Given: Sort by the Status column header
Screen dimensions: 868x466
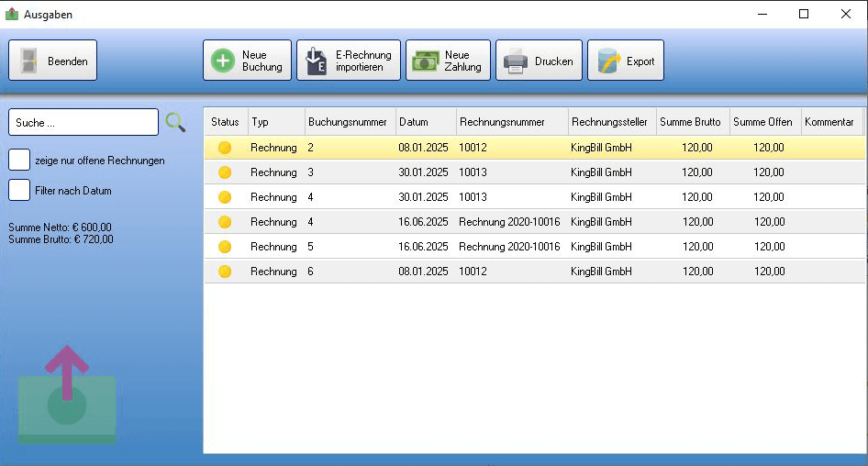Looking at the screenshot, I should (x=226, y=122).
